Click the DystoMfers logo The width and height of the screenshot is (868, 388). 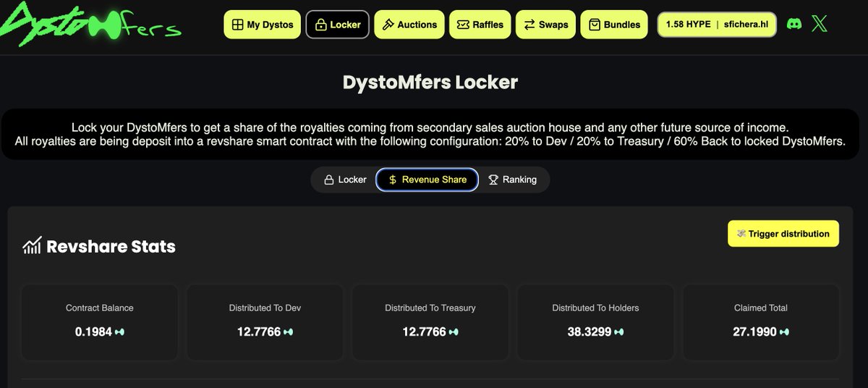tap(90, 23)
